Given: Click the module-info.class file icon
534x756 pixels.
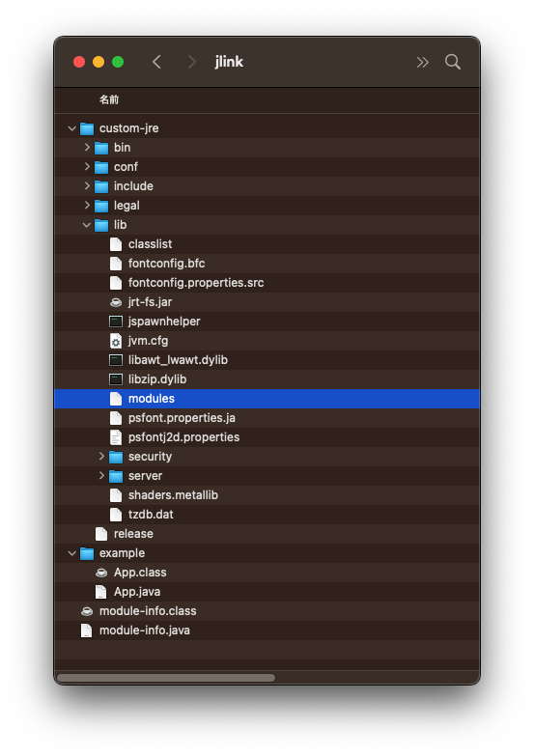Looking at the screenshot, I should pos(87,611).
